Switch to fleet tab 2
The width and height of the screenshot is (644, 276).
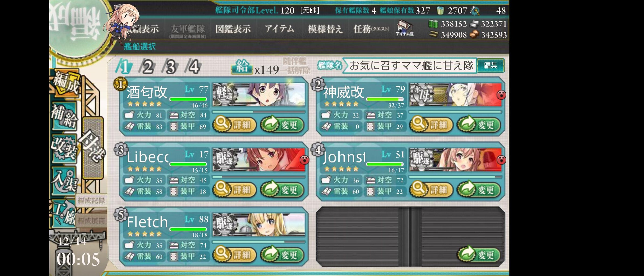(x=147, y=67)
